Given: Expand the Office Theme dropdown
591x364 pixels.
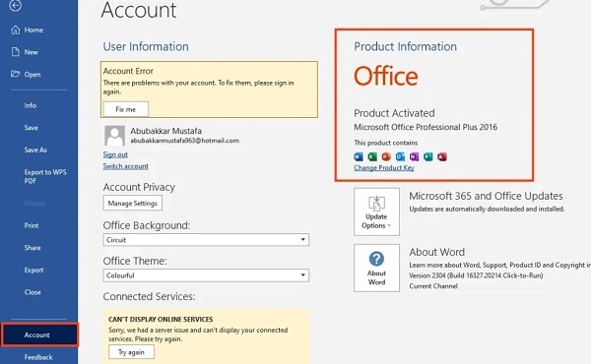Looking at the screenshot, I should coord(206,275).
